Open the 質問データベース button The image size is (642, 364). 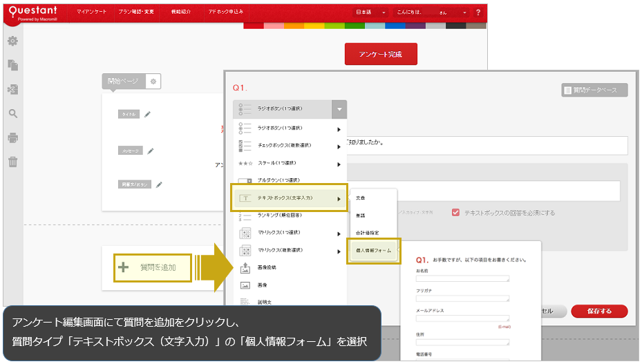[x=594, y=90]
